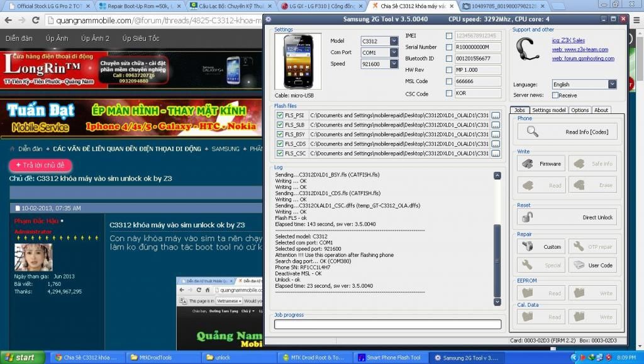
Task: Uncheck the FLS_BSY flash file checkbox
Action: [x=280, y=135]
